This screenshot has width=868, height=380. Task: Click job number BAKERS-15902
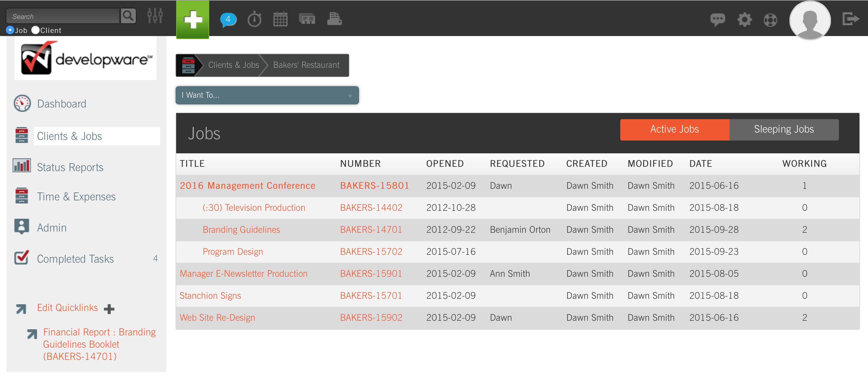point(371,318)
